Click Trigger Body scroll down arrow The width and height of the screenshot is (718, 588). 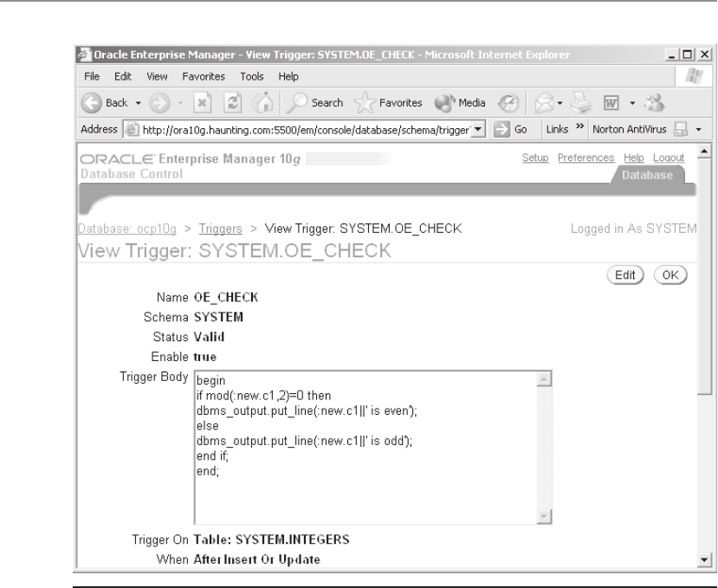(x=544, y=517)
